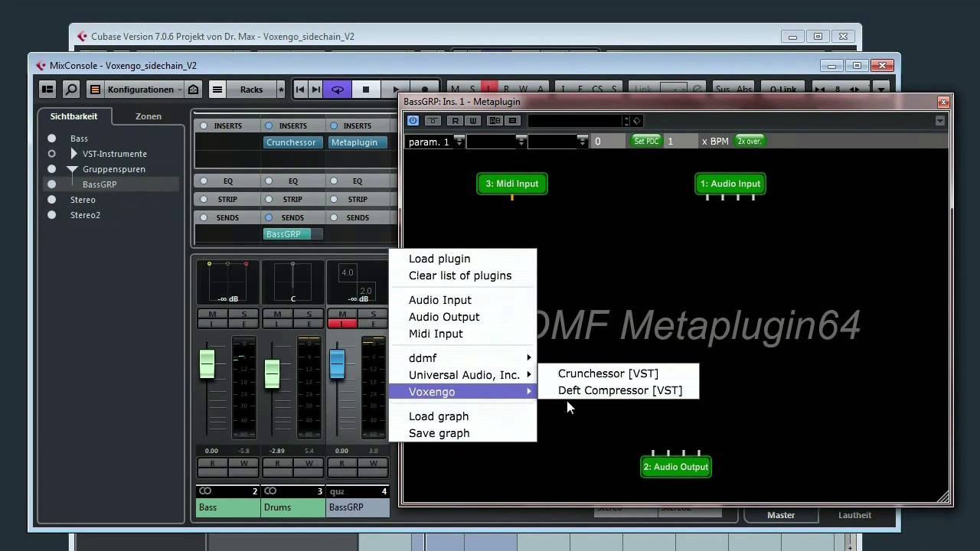Select the 1: Audio Input node

point(730,184)
